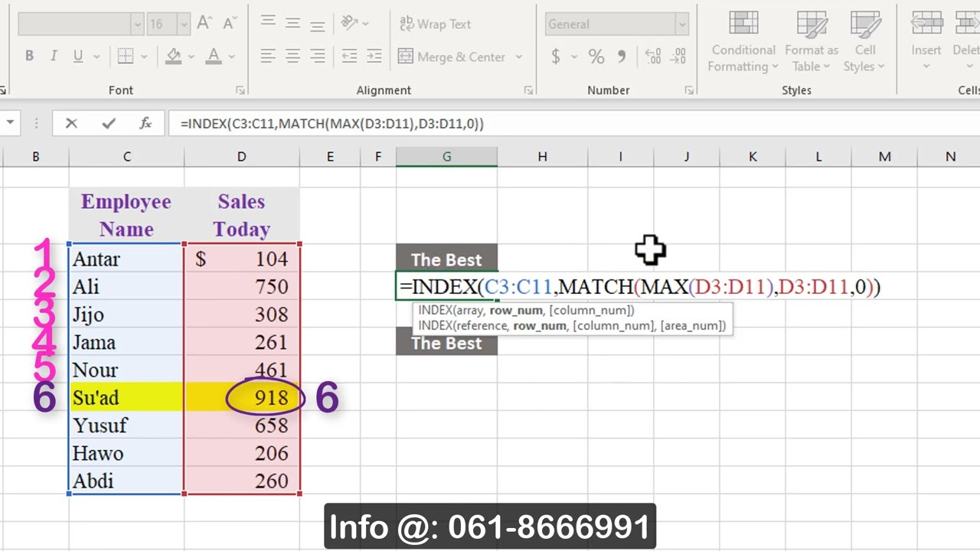Open the accounting currency options arrow

click(x=574, y=57)
